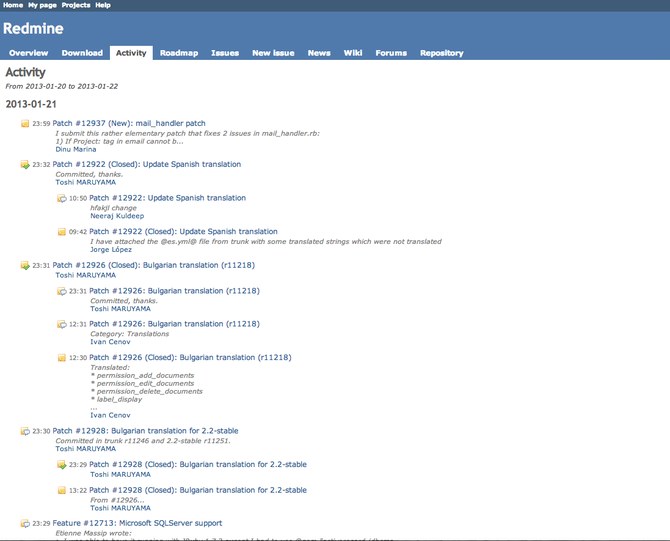Click Ivan Cenov below label_display list

tap(110, 415)
